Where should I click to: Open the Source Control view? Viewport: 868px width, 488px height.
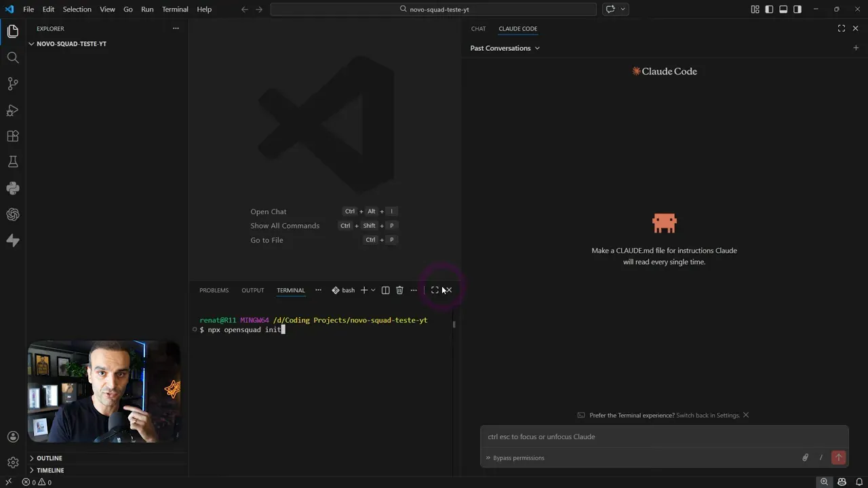[12, 83]
